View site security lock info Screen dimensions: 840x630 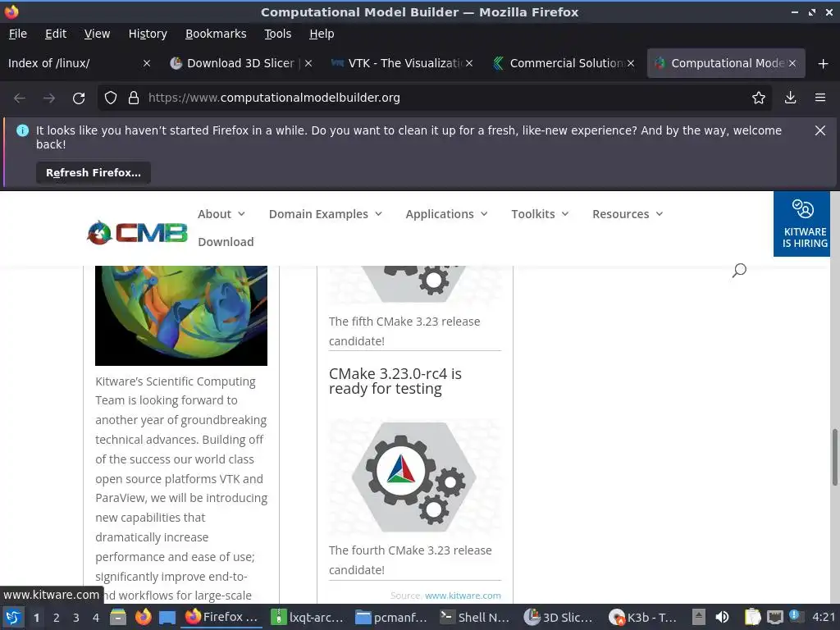click(134, 98)
